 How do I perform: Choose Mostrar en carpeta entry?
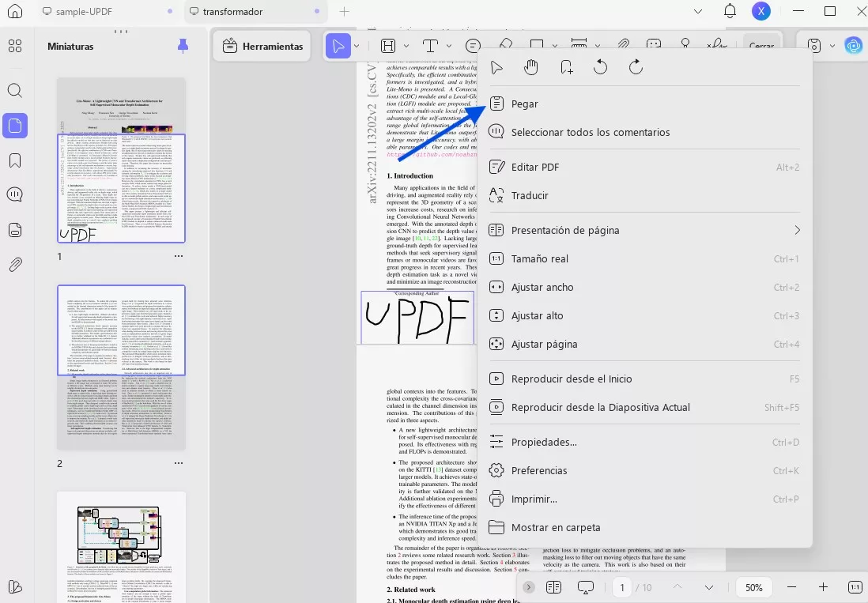click(644, 528)
